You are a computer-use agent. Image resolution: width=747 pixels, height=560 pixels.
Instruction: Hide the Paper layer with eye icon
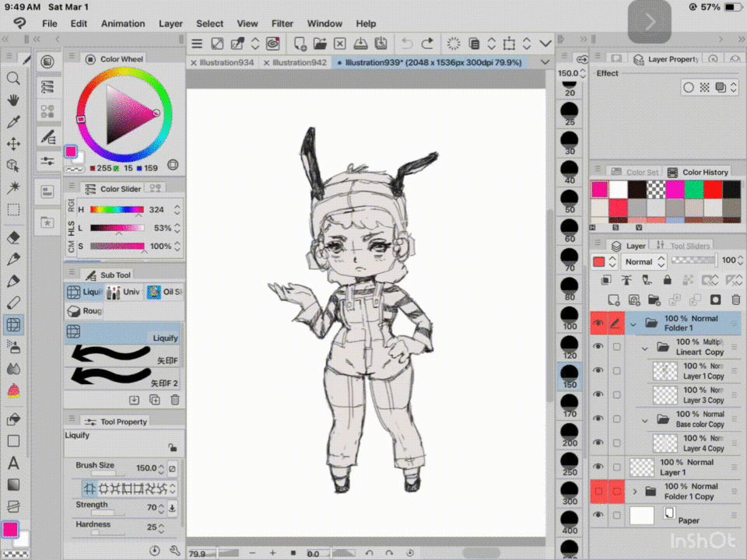[598, 516]
